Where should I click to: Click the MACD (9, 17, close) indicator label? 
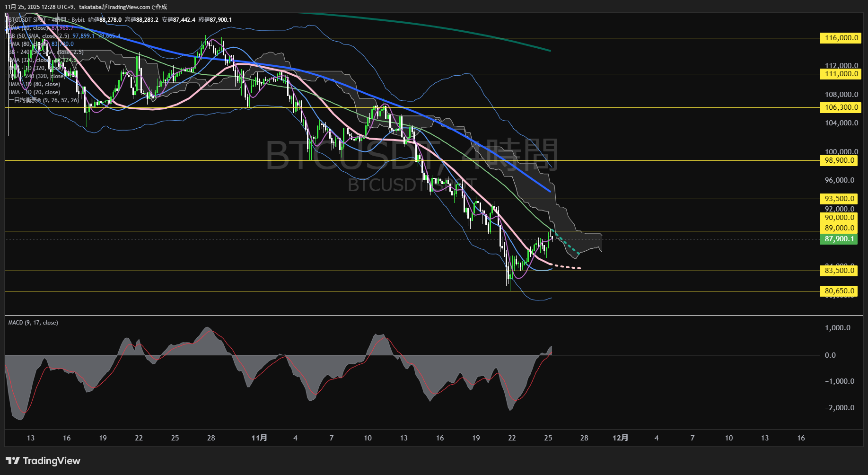click(x=32, y=322)
